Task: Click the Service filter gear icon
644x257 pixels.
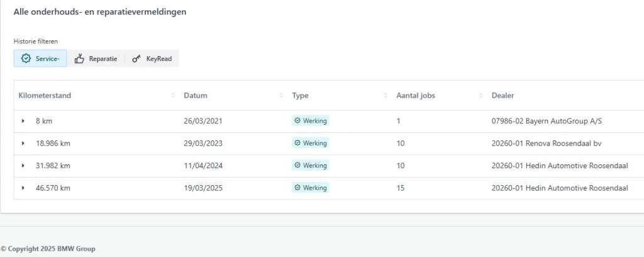Action: (x=26, y=59)
